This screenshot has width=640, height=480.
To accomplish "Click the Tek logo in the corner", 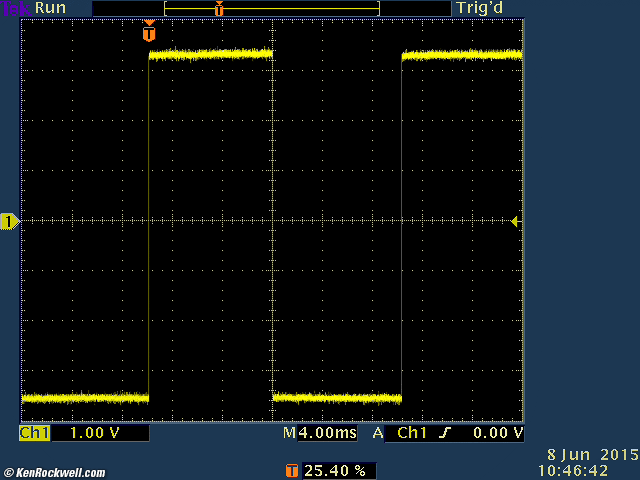I will (x=15, y=8).
